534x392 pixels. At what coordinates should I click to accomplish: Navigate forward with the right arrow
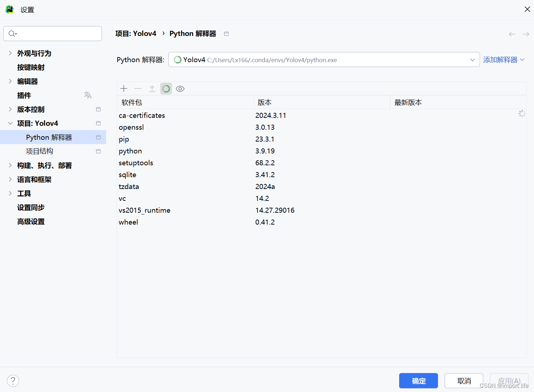point(526,34)
